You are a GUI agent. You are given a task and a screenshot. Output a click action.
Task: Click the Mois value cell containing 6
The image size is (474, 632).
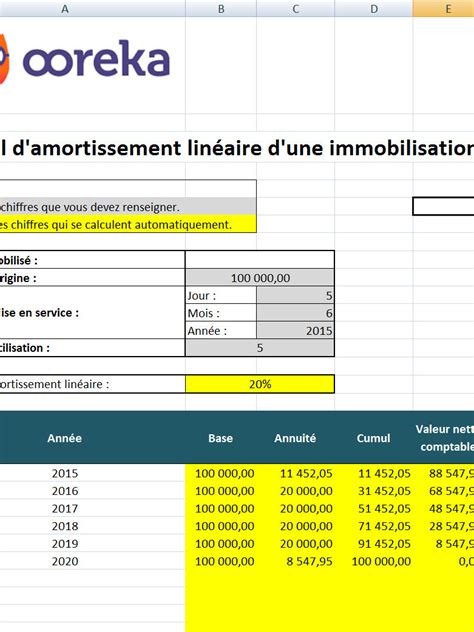point(295,313)
